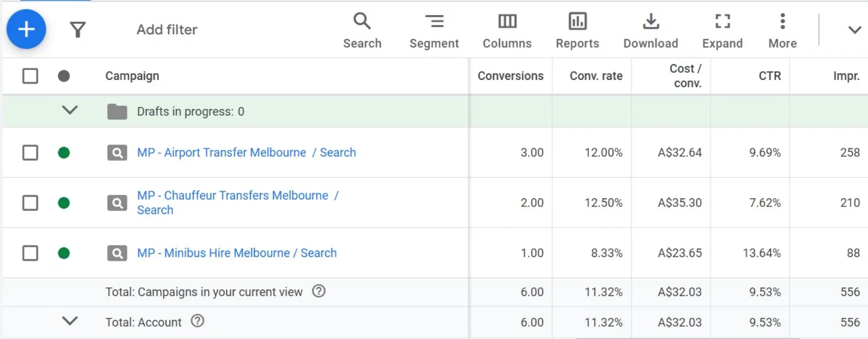Select Minibus Hire cost A$23.65
The image size is (868, 339).
680,253
